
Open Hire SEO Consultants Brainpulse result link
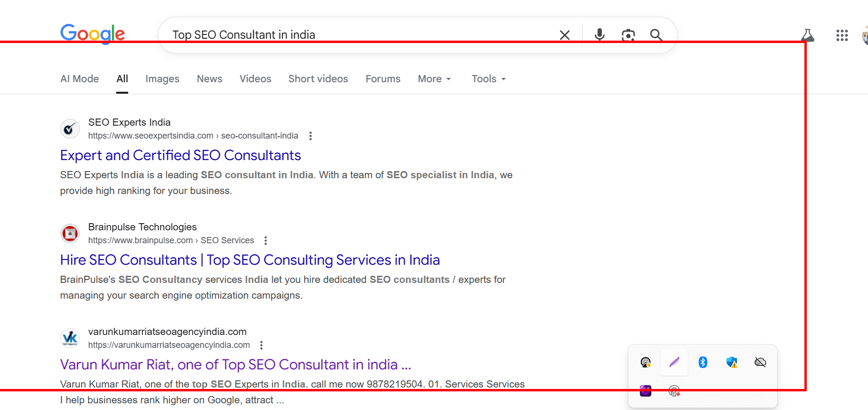[250, 260]
